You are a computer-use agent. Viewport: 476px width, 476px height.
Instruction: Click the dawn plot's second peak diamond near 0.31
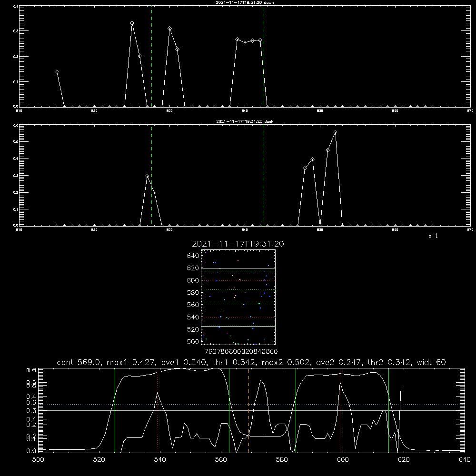[170, 28]
